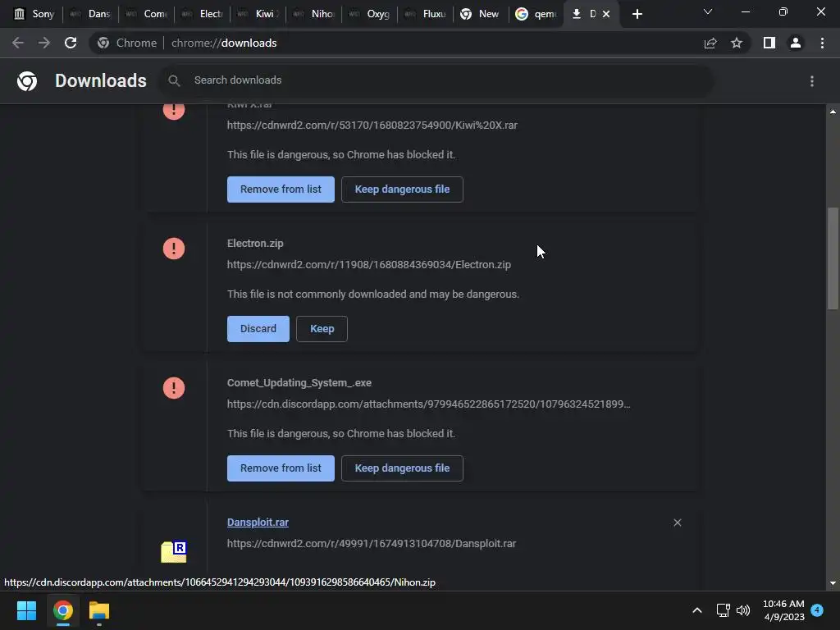
Task: Open the Chrome profile icon
Action: (x=796, y=43)
